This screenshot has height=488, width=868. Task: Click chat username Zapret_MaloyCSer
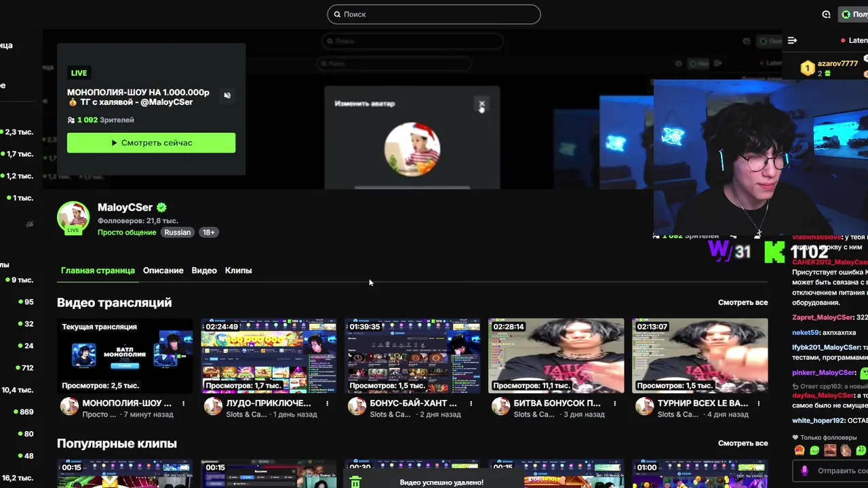(823, 317)
